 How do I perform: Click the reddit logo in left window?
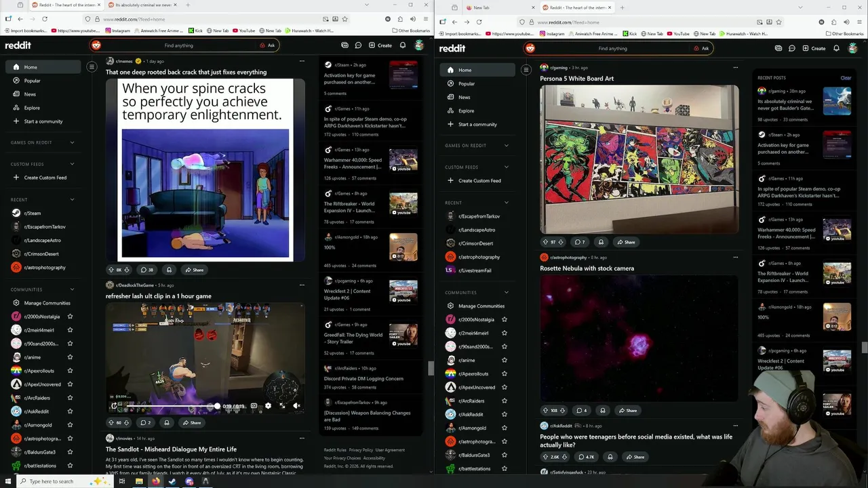pos(18,45)
